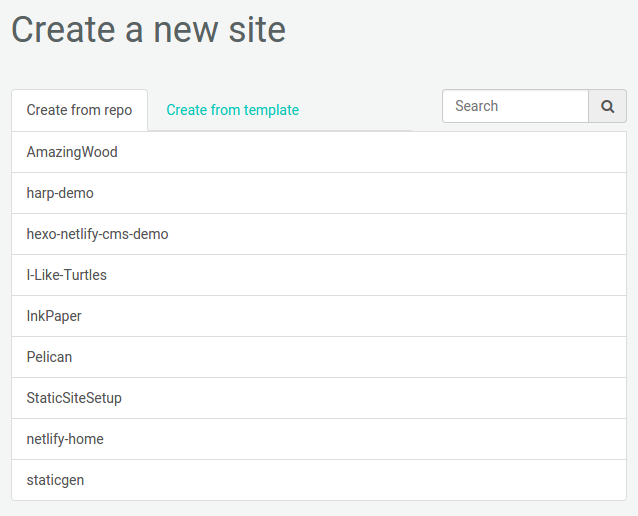Select the Create from repo tab

pos(79,110)
